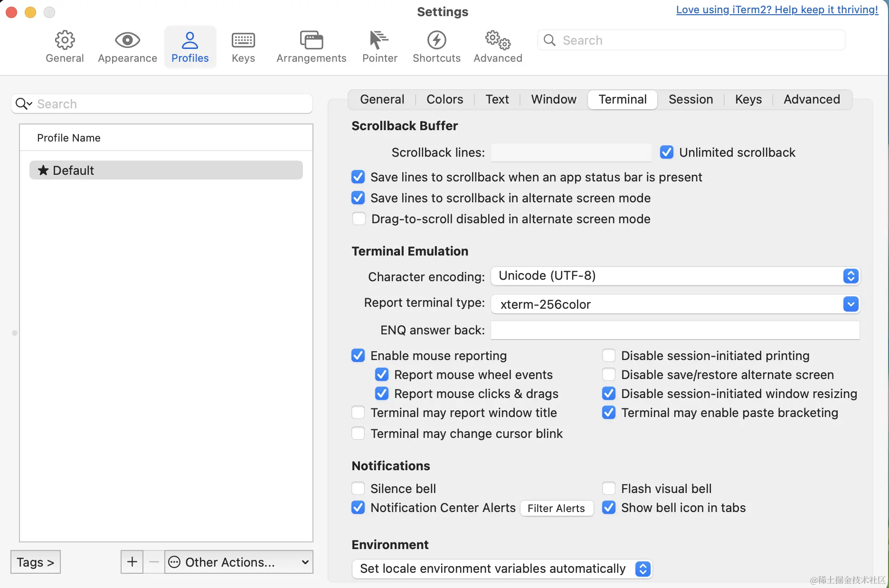The image size is (889, 588).
Task: Toggle Report mouse wheel events
Action: point(382,374)
